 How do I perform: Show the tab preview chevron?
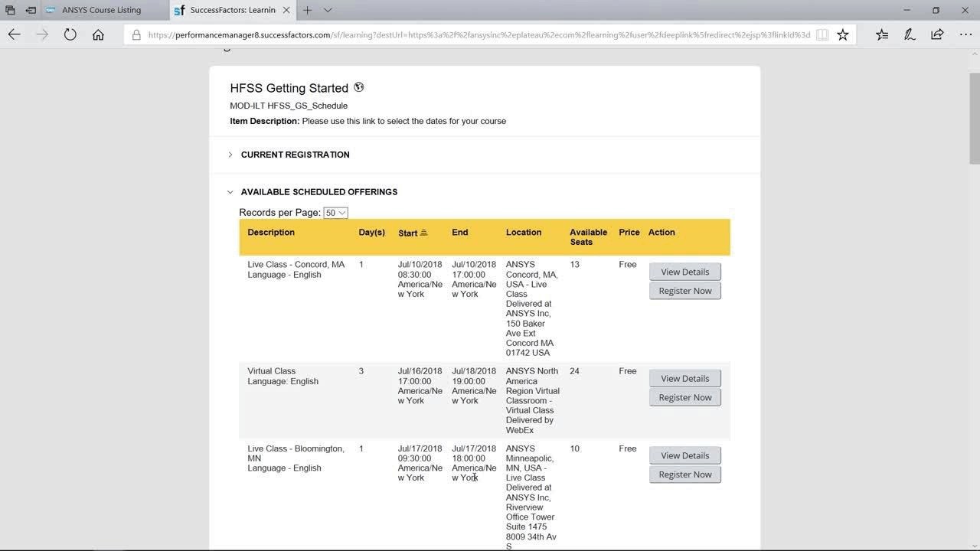point(328,10)
